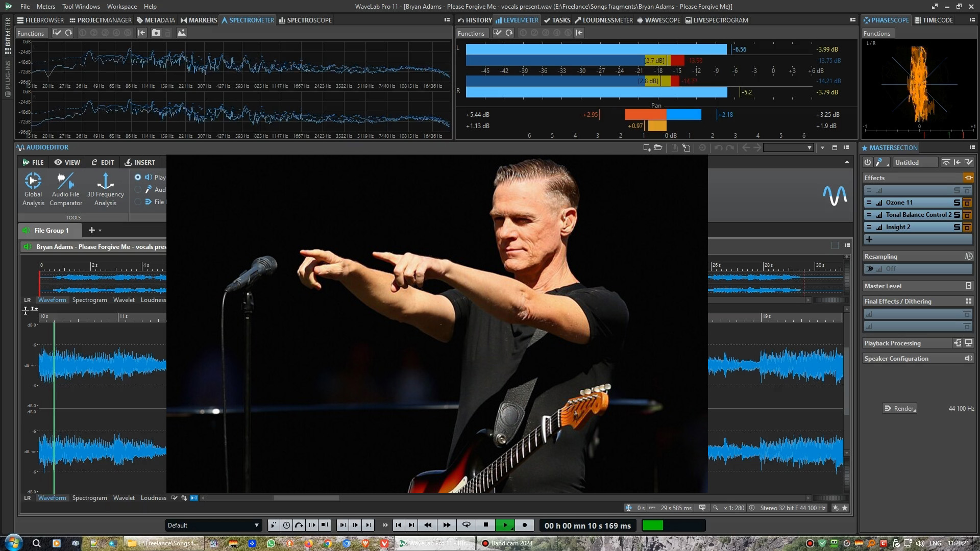Launch the Audio File Comparator
This screenshot has height=551, width=980.
coord(66,189)
